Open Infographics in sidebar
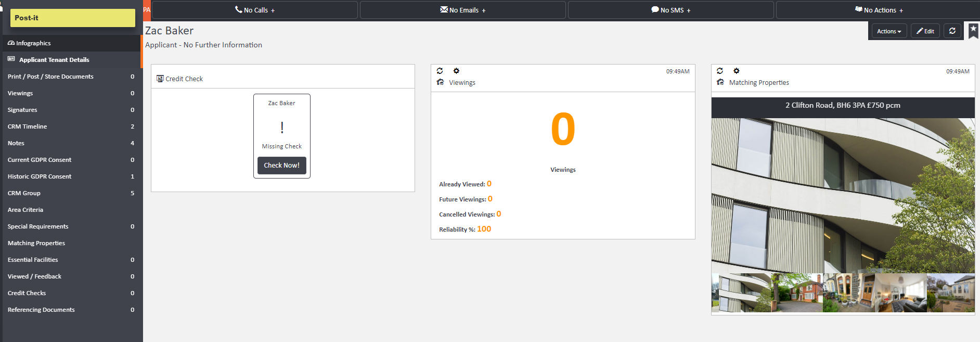The width and height of the screenshot is (980, 342). tap(33, 43)
